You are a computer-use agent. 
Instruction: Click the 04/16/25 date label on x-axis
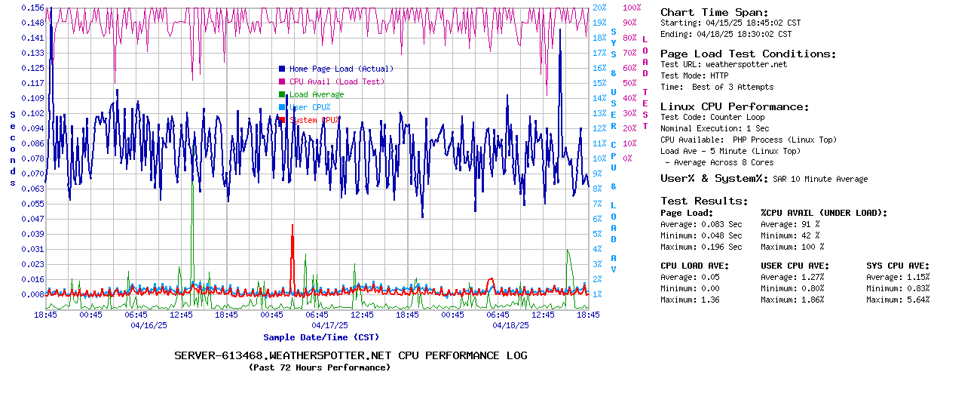(x=149, y=325)
